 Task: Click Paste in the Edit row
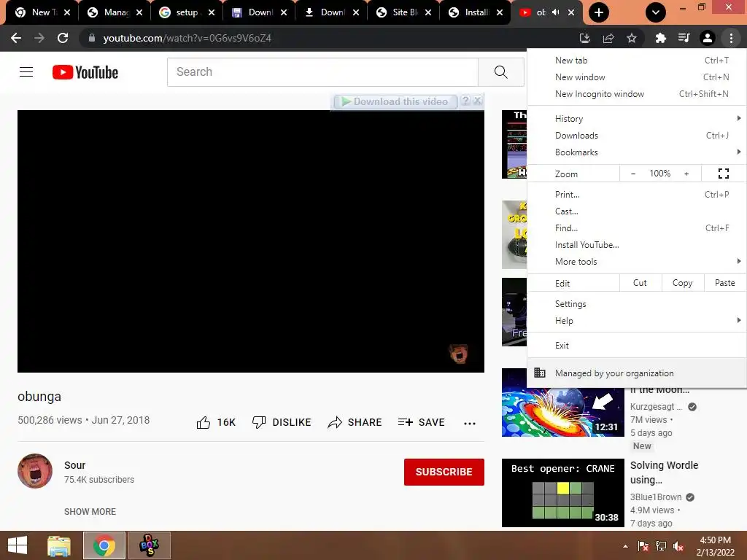point(724,283)
